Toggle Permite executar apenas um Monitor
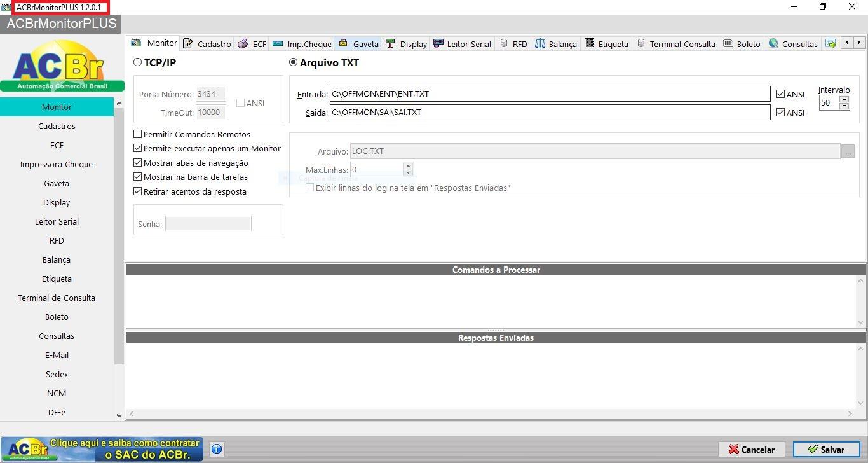This screenshot has width=868, height=463. (x=138, y=148)
